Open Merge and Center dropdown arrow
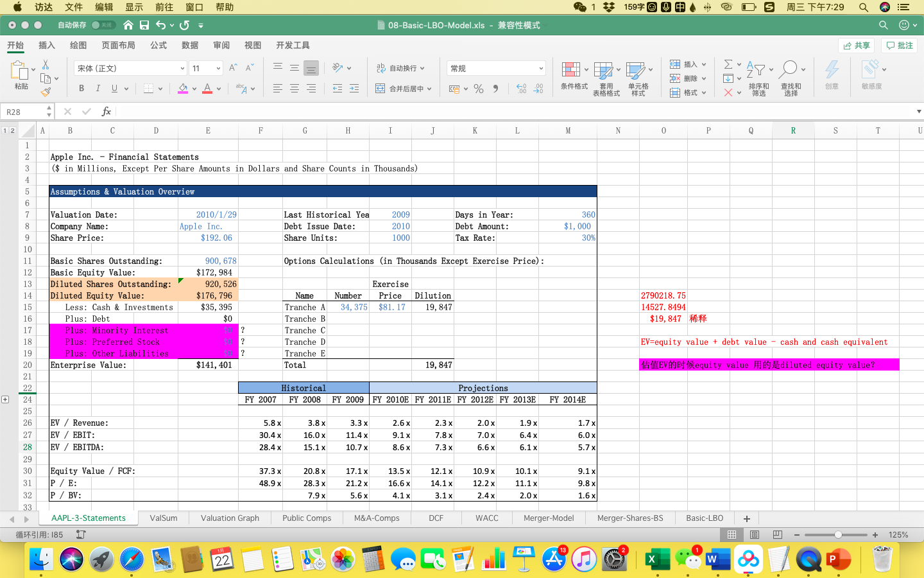The height and width of the screenshot is (578, 924). coord(429,89)
